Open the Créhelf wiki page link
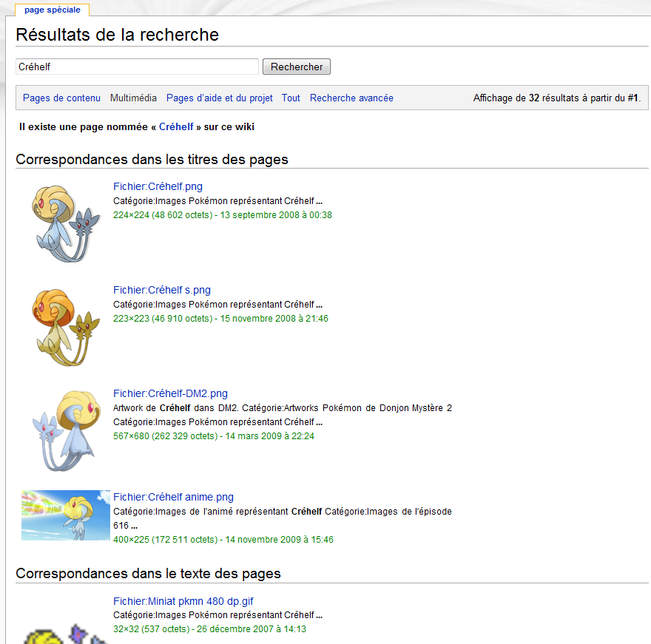Screen dimensions: 651x644 [176, 127]
